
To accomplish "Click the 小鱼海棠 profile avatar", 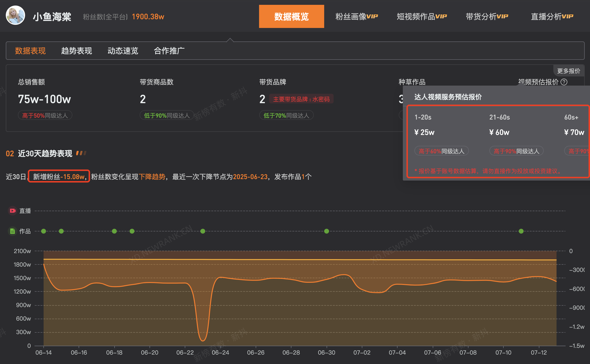I will pos(15,15).
